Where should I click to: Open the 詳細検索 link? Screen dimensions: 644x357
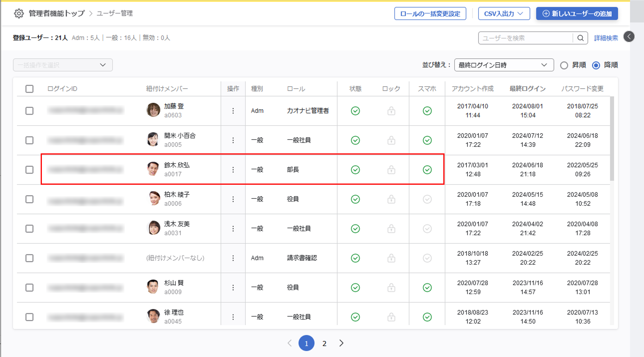point(606,38)
